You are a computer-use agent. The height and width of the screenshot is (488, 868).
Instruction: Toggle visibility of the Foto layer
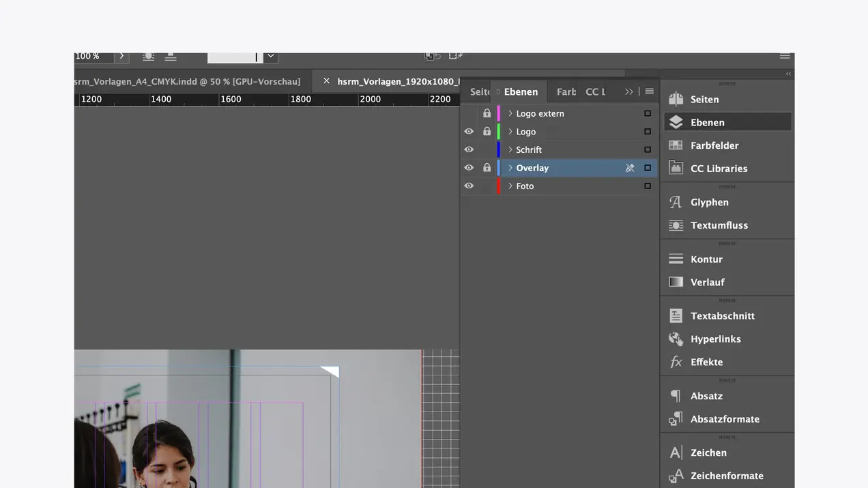[x=469, y=186]
